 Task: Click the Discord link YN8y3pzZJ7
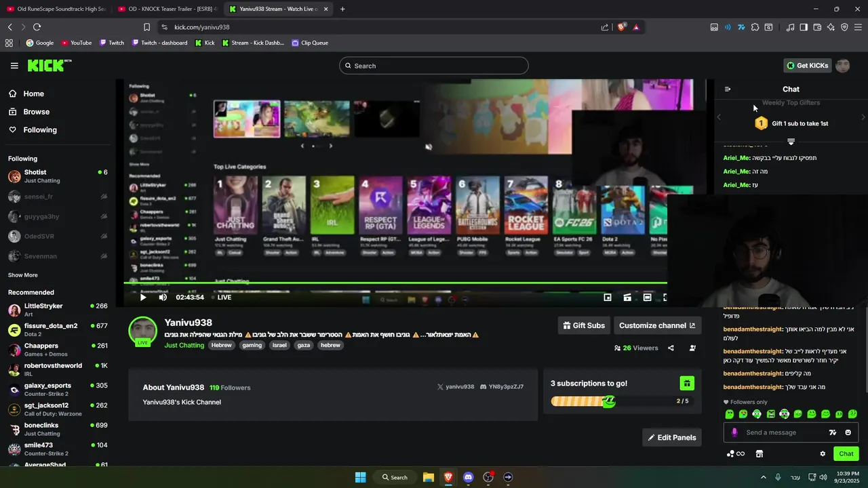coord(502,387)
